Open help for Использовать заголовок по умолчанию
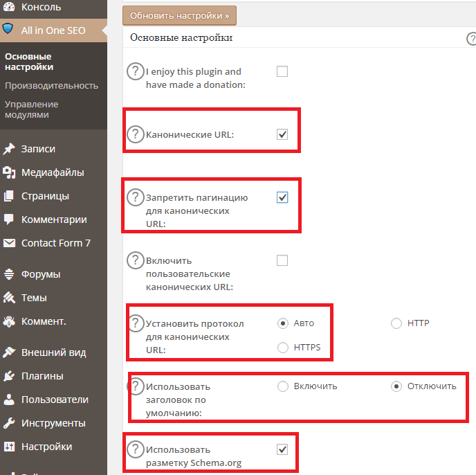The width and height of the screenshot is (476, 475). click(136, 386)
